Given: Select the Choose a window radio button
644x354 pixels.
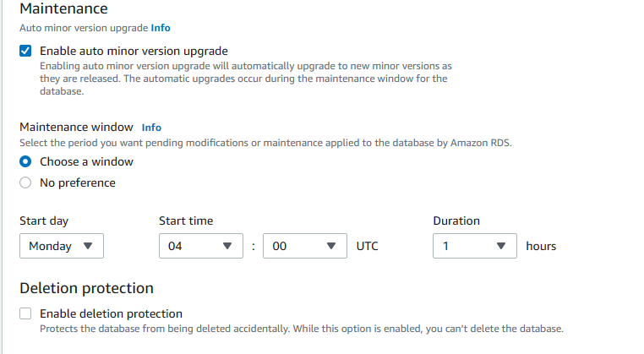Looking at the screenshot, I should [x=25, y=161].
